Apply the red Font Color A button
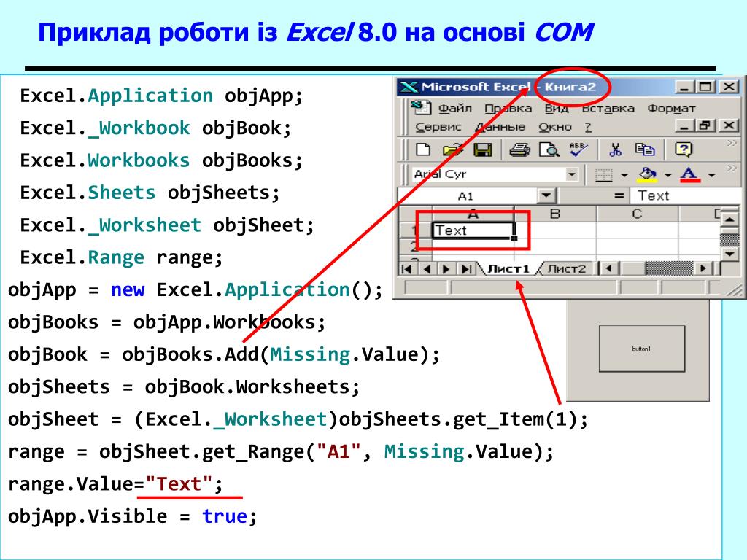The image size is (747, 560). (x=690, y=175)
